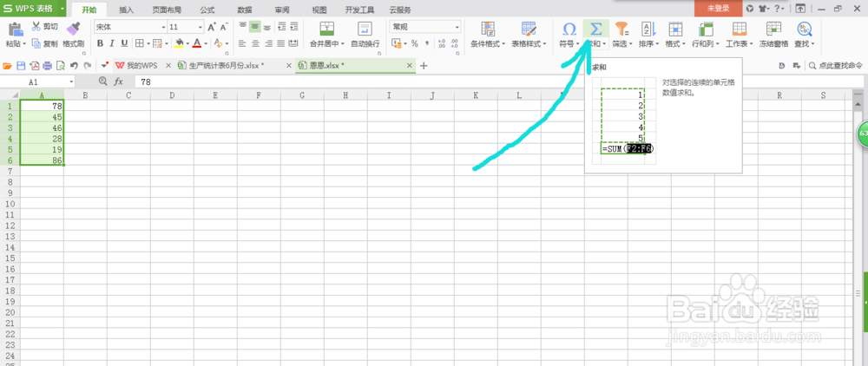Increase font size with A+ icon
The image size is (868, 366).
pyautogui.click(x=212, y=27)
